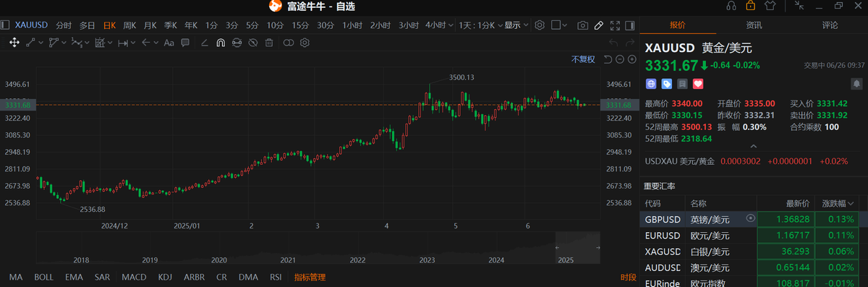Open the 4小时 interval dropdown
868x287 pixels.
point(438,25)
